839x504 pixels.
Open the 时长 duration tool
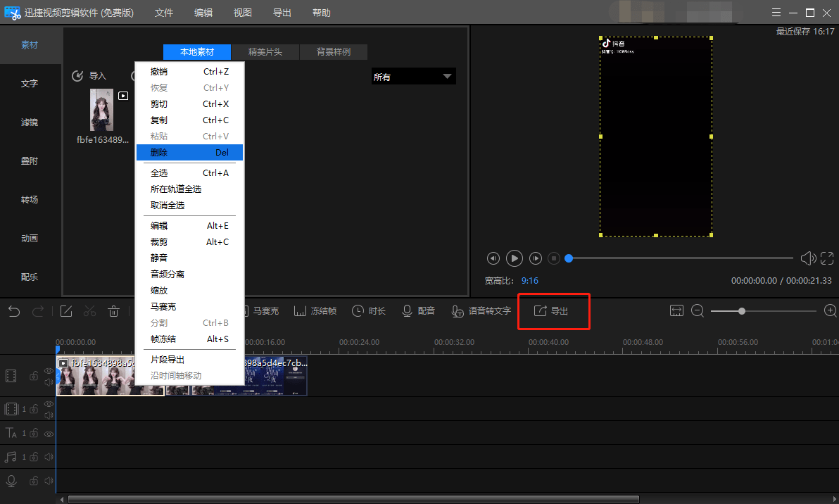[x=369, y=311]
